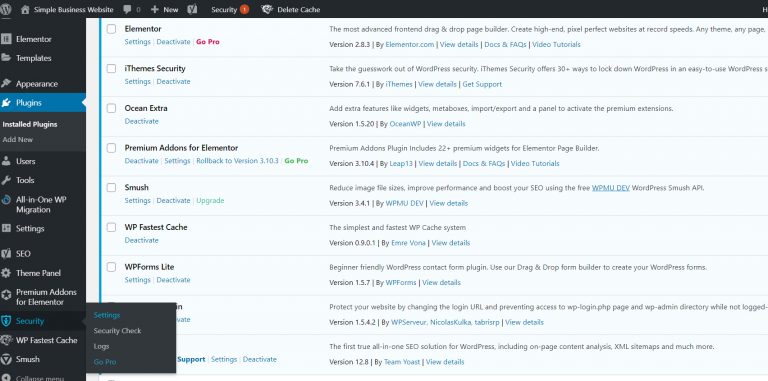Check the iThemes Security plugin checkbox
The width and height of the screenshot is (768, 381).
point(112,69)
